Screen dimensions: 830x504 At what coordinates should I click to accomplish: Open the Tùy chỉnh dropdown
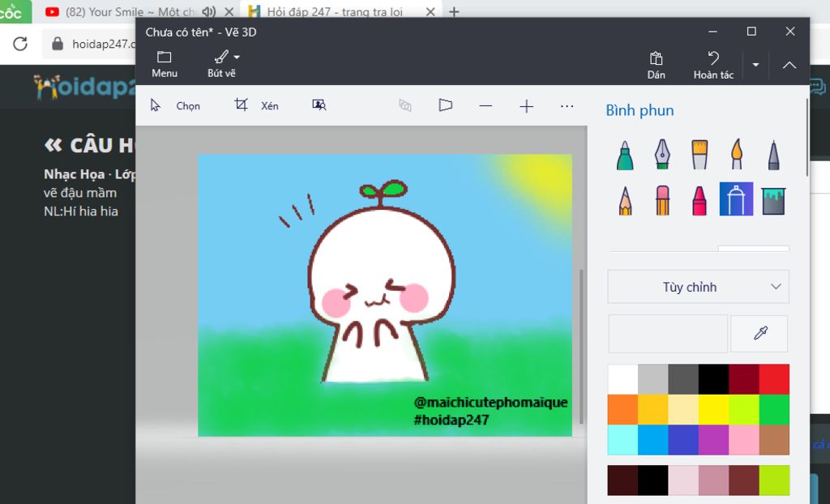(698, 287)
